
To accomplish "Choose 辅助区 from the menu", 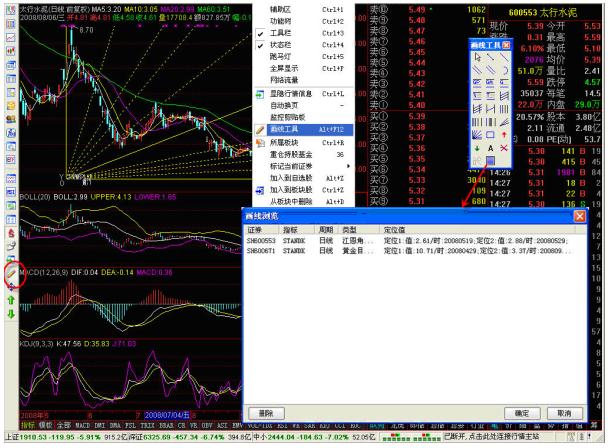I will [303, 9].
